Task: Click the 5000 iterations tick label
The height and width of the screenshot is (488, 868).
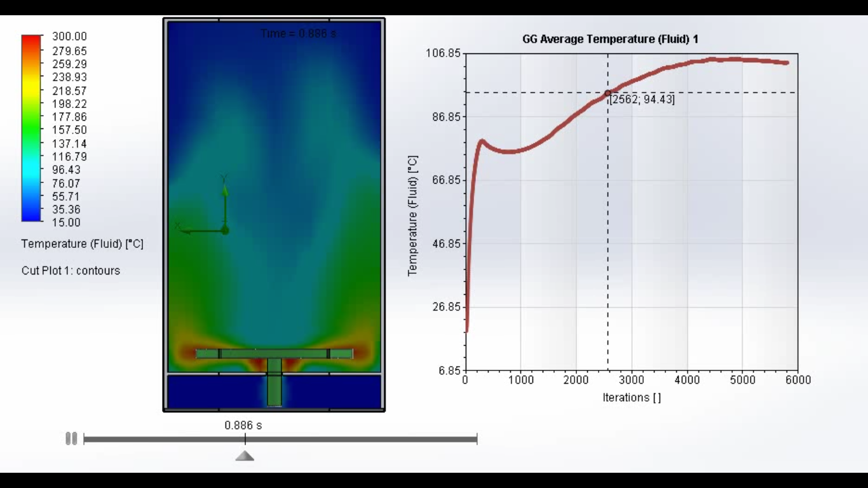Action: coord(742,380)
